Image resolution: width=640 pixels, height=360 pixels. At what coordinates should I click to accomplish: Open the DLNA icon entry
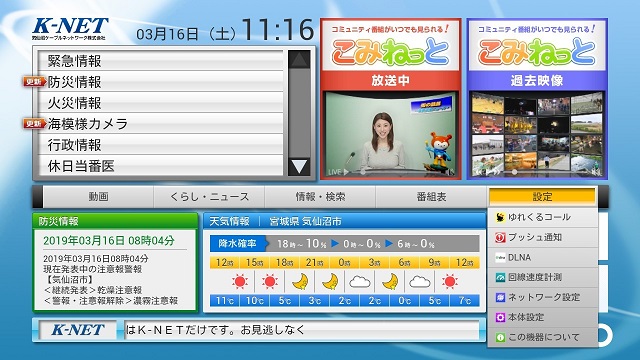click(500, 258)
